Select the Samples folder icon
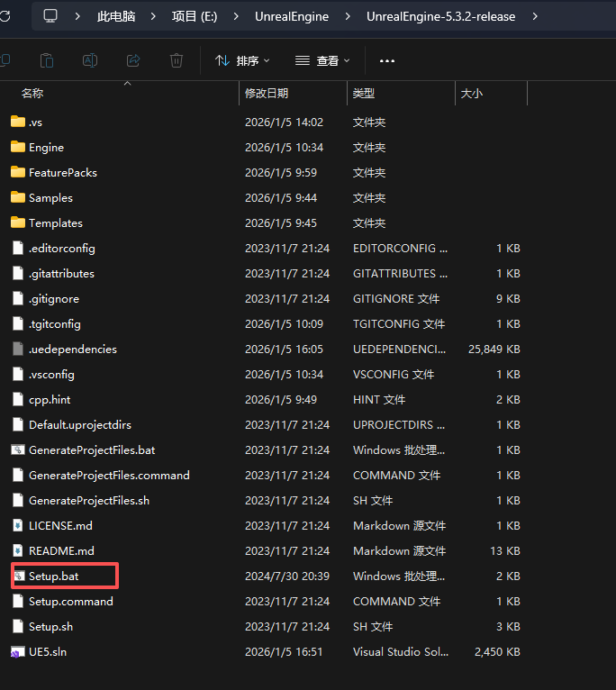Viewport: 616px width, 690px height. click(x=18, y=197)
